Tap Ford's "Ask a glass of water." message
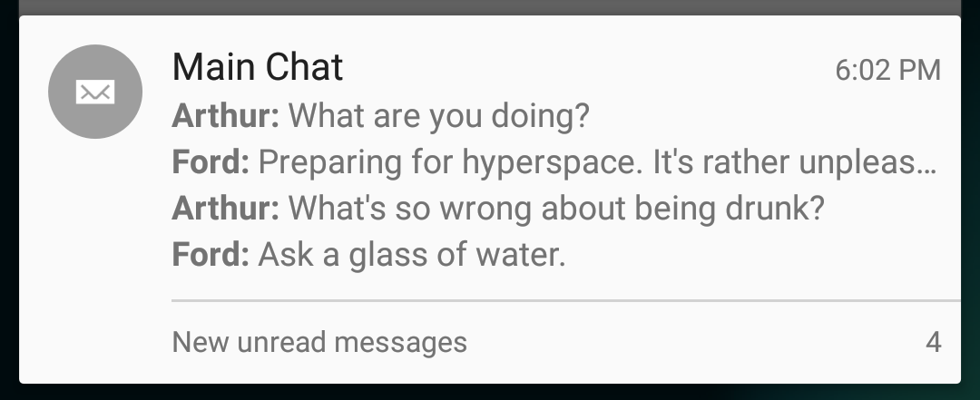The height and width of the screenshot is (400, 980). click(368, 254)
